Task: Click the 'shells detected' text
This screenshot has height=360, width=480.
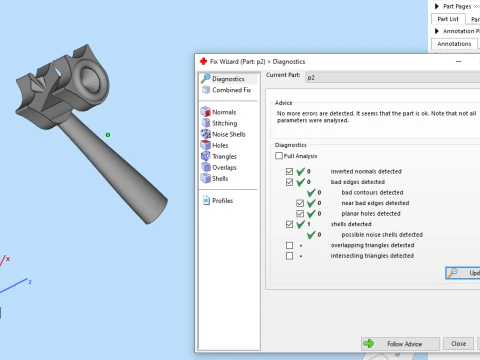Action: coord(351,224)
